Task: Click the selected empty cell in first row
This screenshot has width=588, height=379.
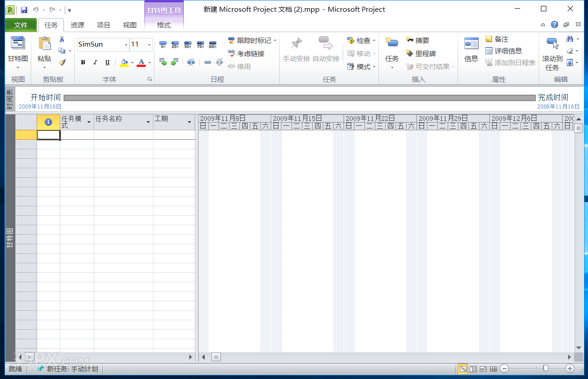Action: pyautogui.click(x=48, y=135)
